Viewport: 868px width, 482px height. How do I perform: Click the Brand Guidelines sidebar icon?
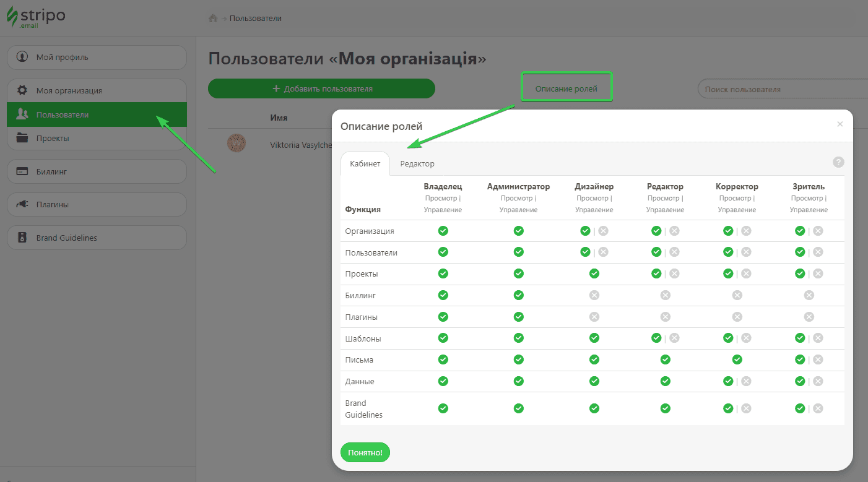22,237
